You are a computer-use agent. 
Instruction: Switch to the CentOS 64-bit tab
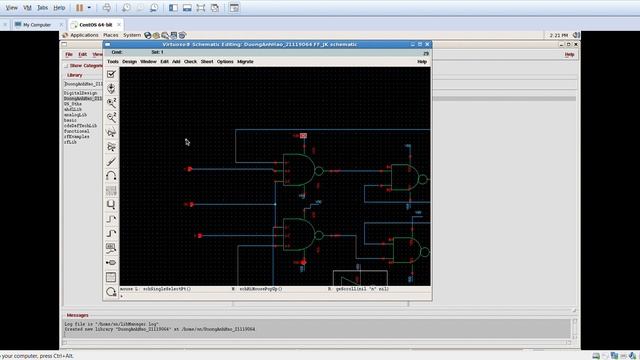point(96,25)
